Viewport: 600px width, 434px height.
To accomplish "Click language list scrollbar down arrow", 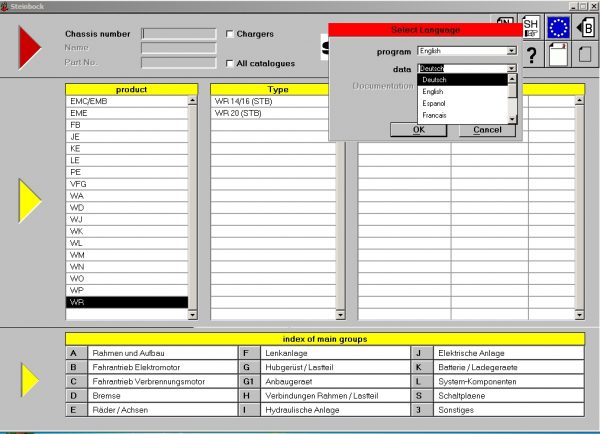I will click(x=512, y=119).
